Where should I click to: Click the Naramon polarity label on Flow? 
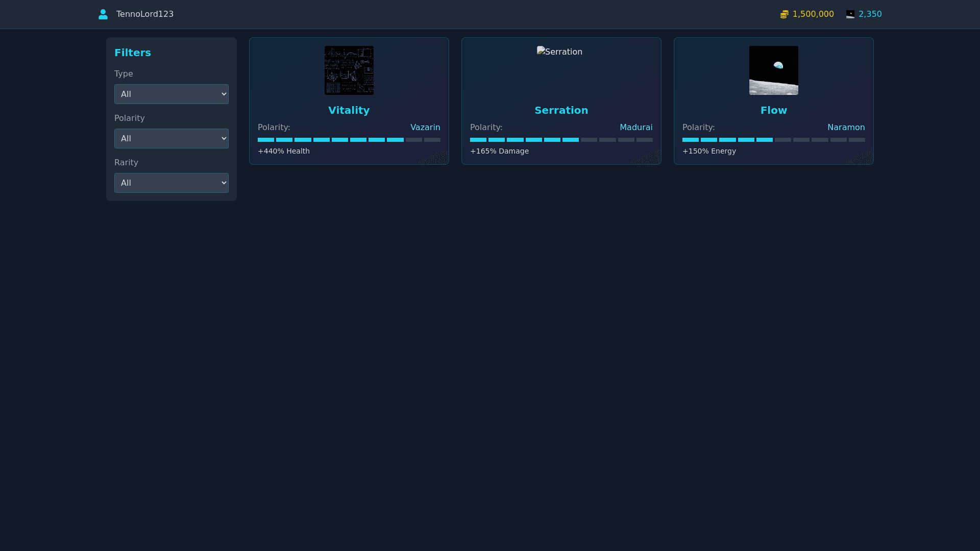(x=846, y=127)
